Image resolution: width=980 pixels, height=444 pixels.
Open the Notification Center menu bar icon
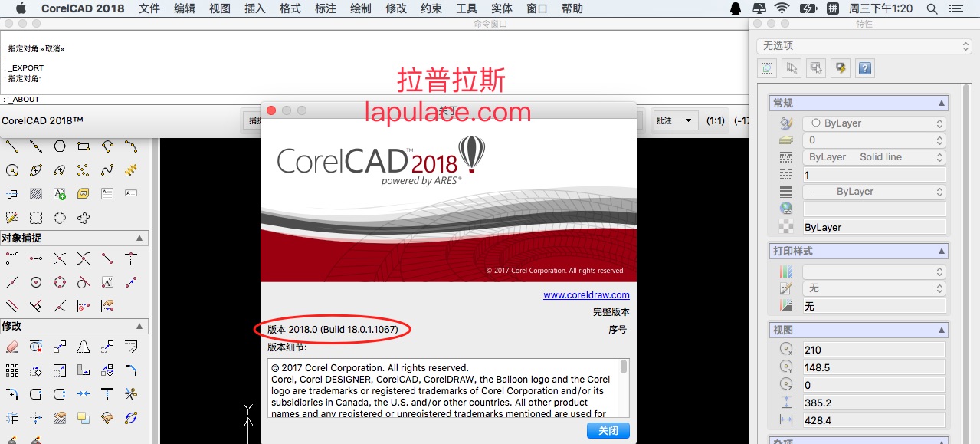[958, 8]
